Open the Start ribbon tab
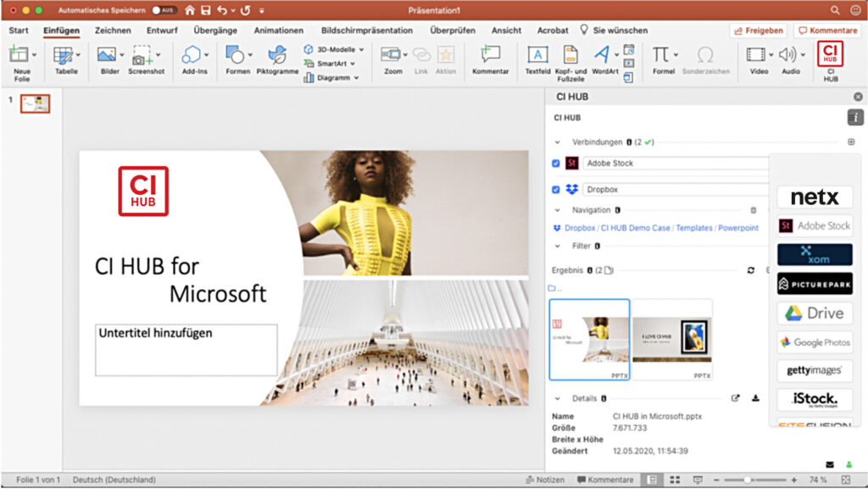The image size is (868, 489). coord(19,31)
